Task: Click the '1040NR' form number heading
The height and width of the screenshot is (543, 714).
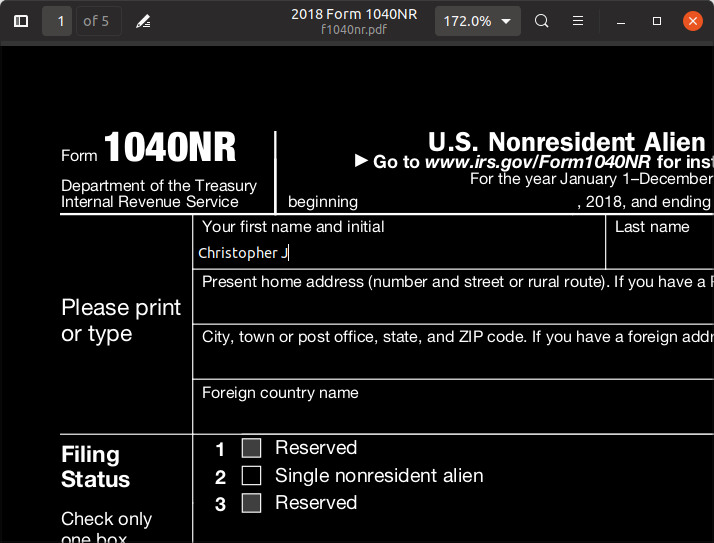Action: pos(170,147)
